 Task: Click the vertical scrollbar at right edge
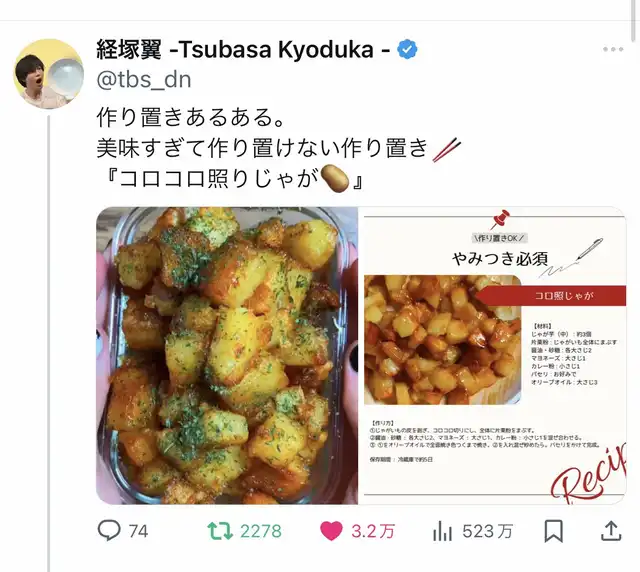[633, 20]
